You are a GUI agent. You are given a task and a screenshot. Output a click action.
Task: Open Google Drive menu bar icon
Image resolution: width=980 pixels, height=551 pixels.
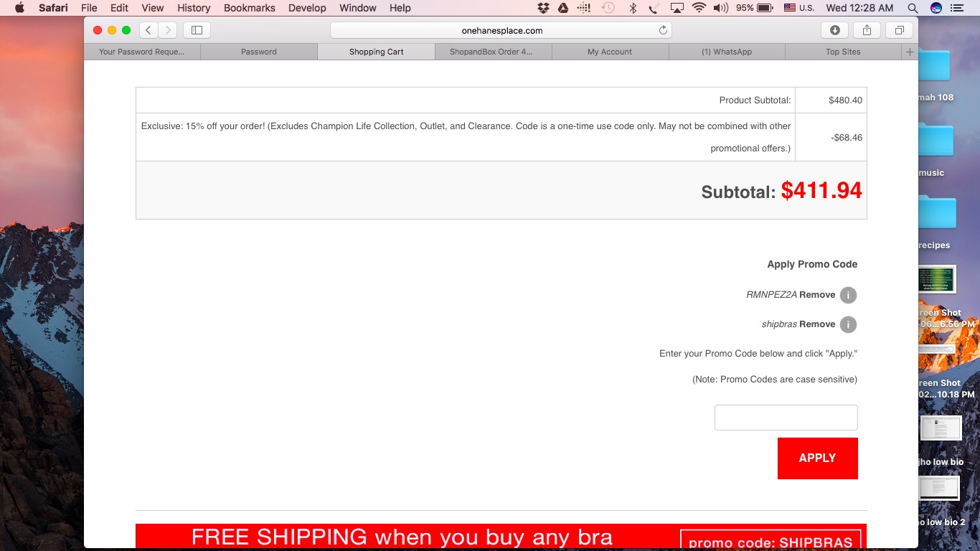pyautogui.click(x=563, y=8)
